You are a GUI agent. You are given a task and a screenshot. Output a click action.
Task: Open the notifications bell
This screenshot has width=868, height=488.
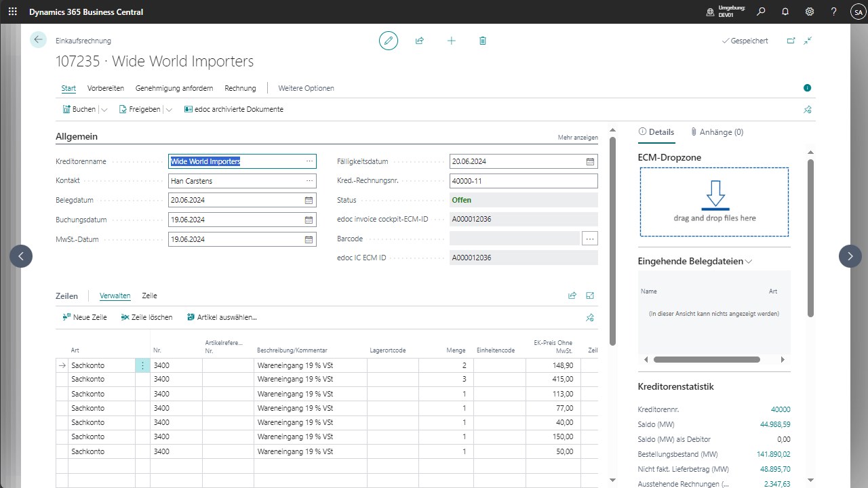785,12
